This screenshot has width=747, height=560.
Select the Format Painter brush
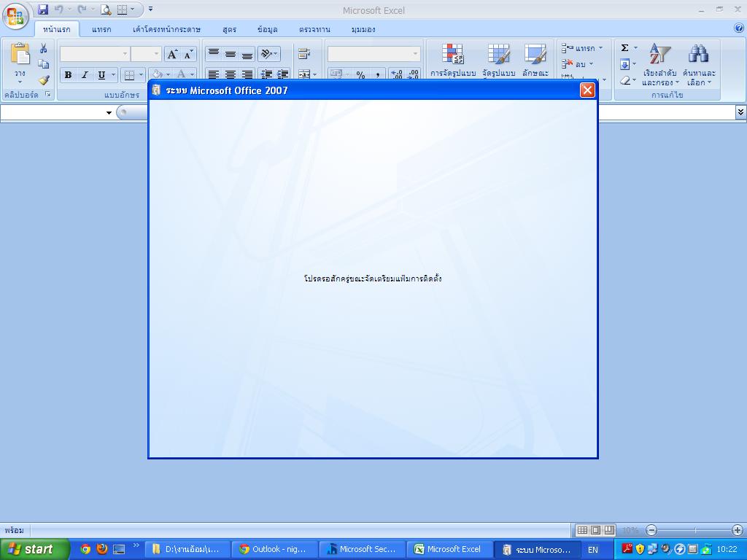coord(43,79)
